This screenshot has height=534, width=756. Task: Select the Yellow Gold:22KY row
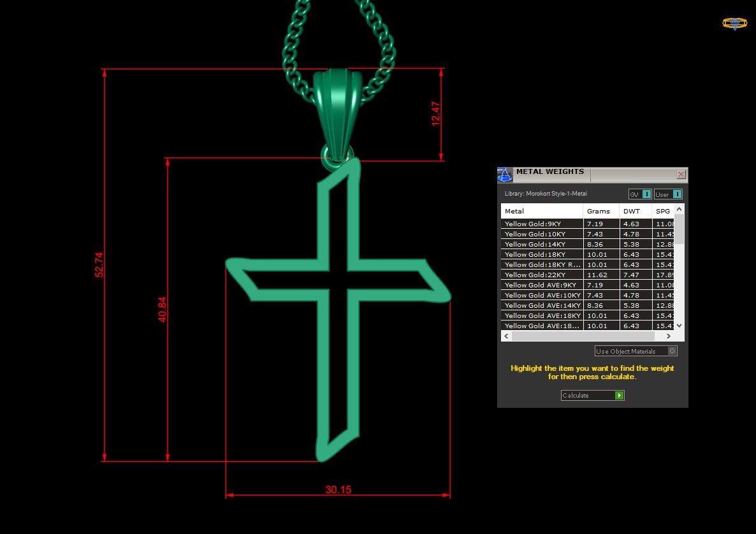tap(587, 275)
